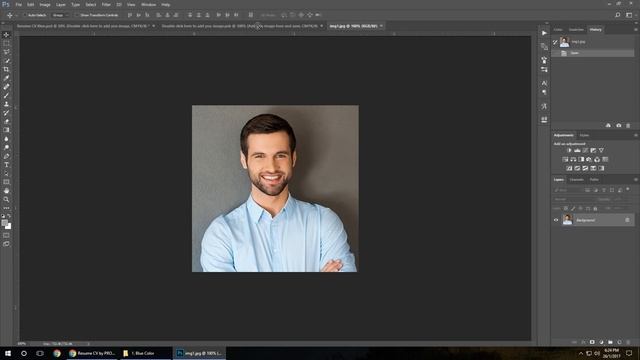Enable the Auto-Select checkbox
Image resolution: width=640 pixels, height=360 pixels.
point(24,15)
